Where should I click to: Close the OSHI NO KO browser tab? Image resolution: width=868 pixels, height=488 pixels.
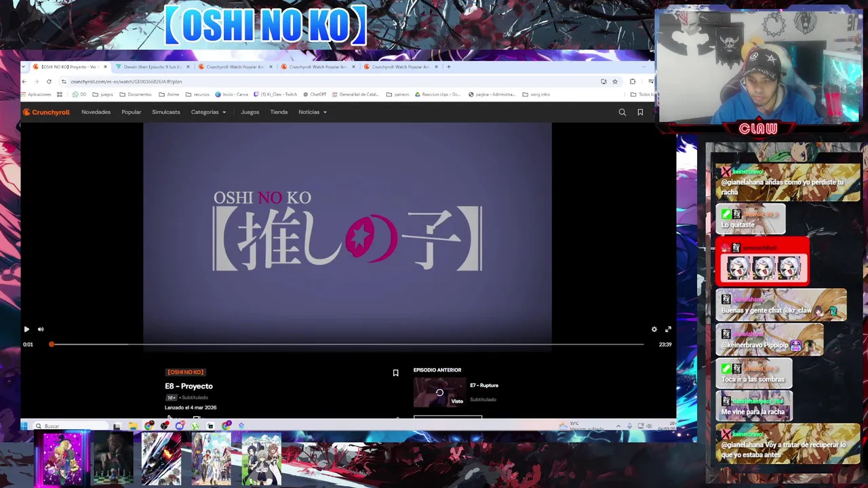pyautogui.click(x=105, y=66)
